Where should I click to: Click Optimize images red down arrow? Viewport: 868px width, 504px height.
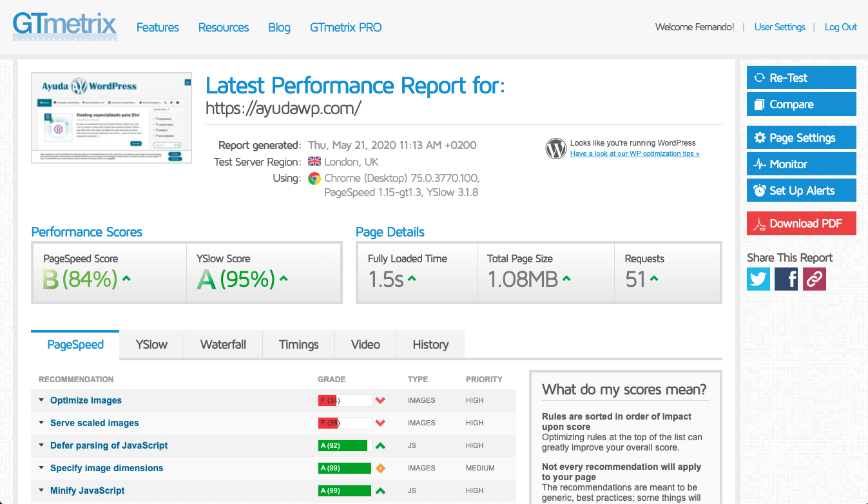380,400
